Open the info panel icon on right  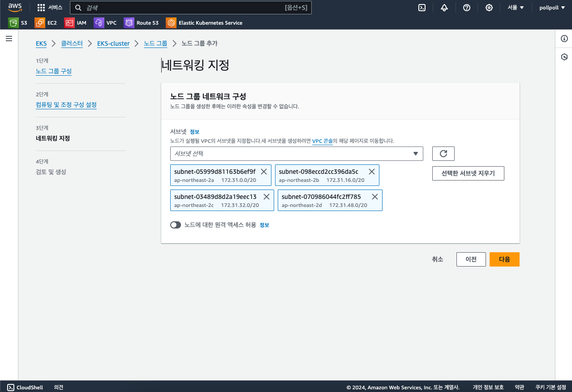tap(564, 39)
